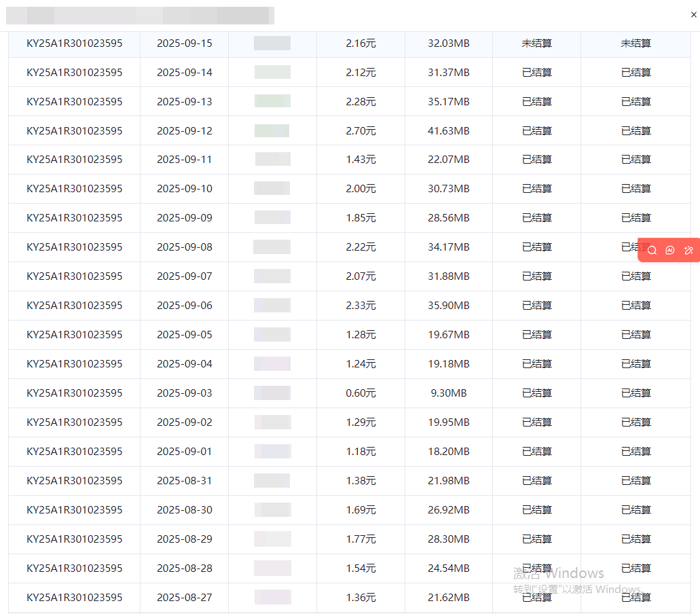Click order ID in the 2025-09-02 row
700x614 pixels.
tap(75, 422)
